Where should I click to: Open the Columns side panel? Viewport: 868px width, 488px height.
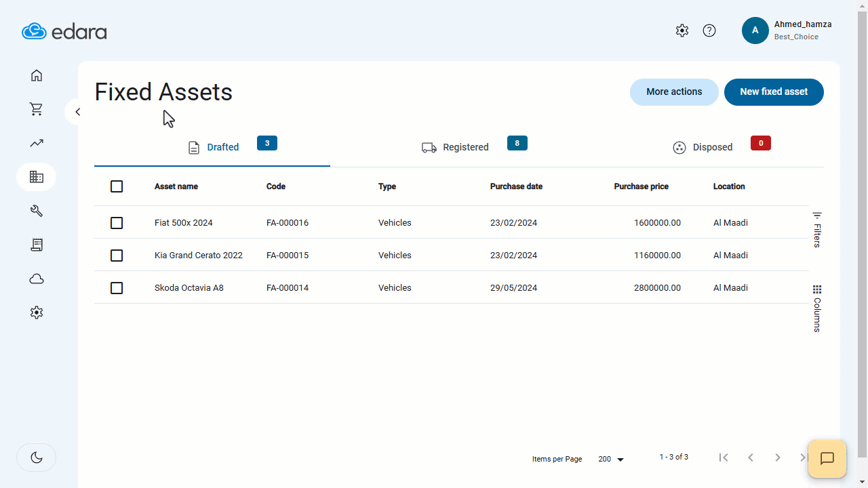point(817,308)
